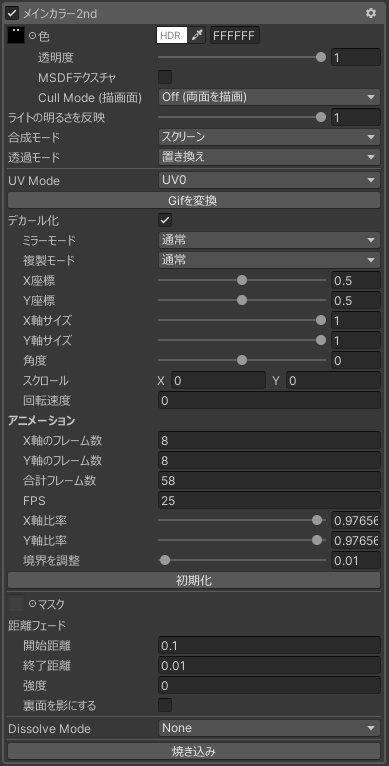Click the 角度 value field

356,361
